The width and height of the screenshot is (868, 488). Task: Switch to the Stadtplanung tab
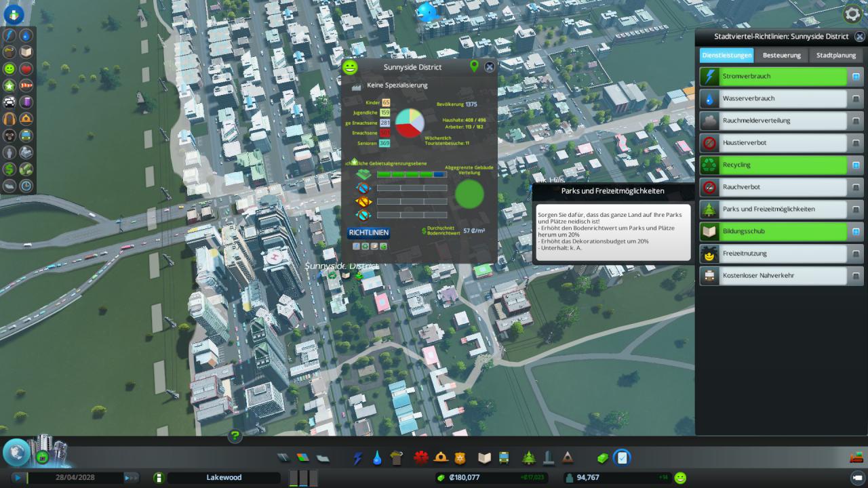[x=836, y=55]
